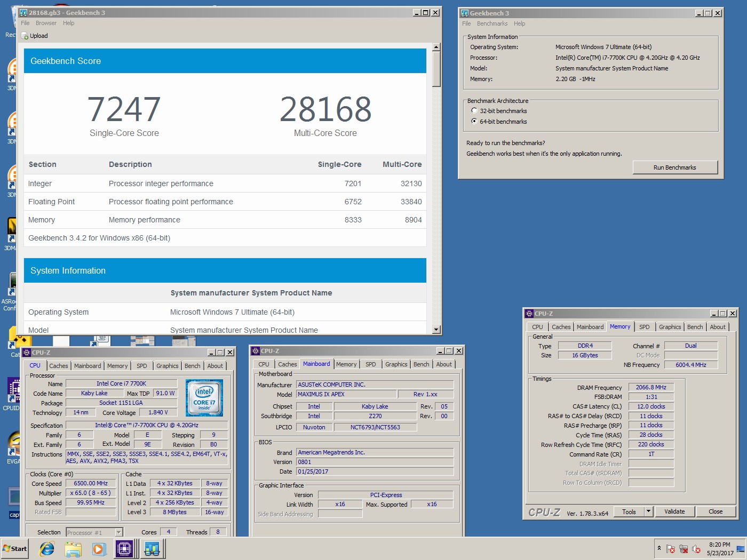The width and height of the screenshot is (747, 560).
Task: Click the Geekbench 3 launcher title bar icon
Action: [x=465, y=13]
